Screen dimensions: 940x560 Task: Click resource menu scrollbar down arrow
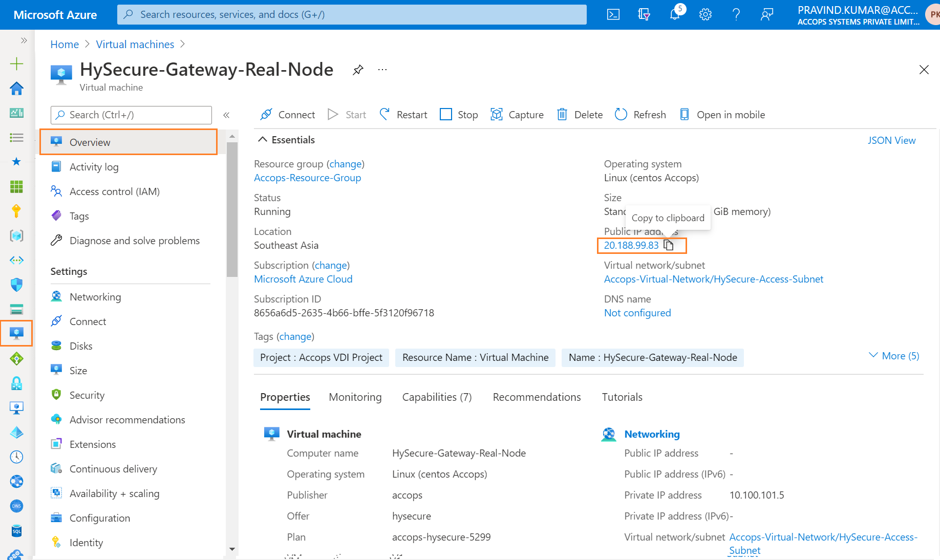pos(232,549)
